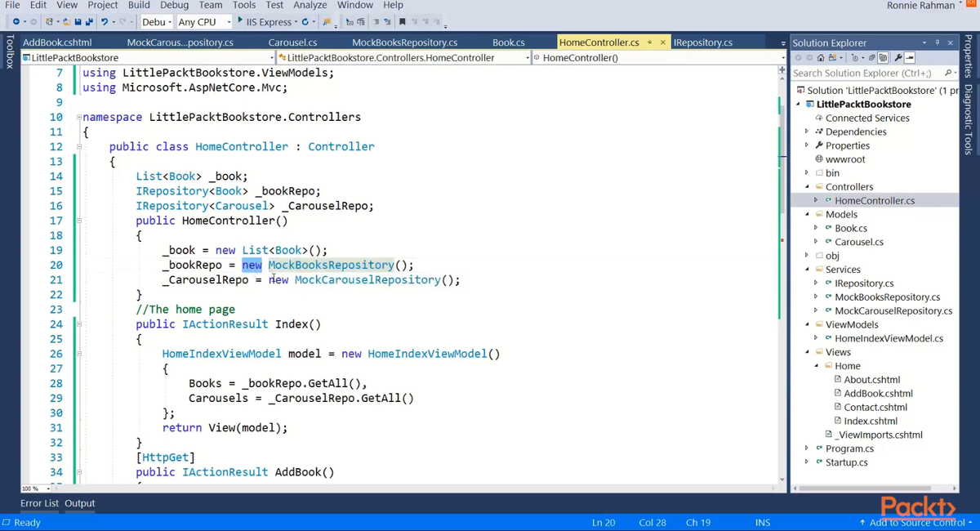The height and width of the screenshot is (531, 980).
Task: Collapse the constructor outline at line 17
Action: pyautogui.click(x=79, y=221)
